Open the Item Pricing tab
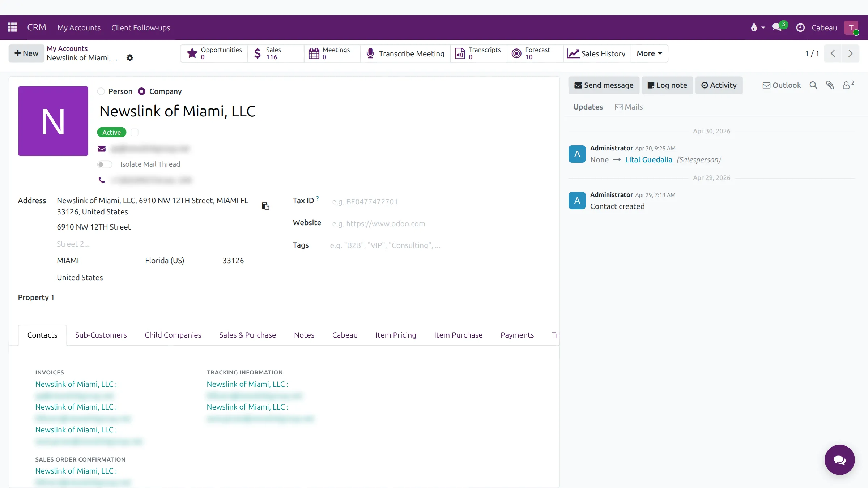 click(396, 335)
